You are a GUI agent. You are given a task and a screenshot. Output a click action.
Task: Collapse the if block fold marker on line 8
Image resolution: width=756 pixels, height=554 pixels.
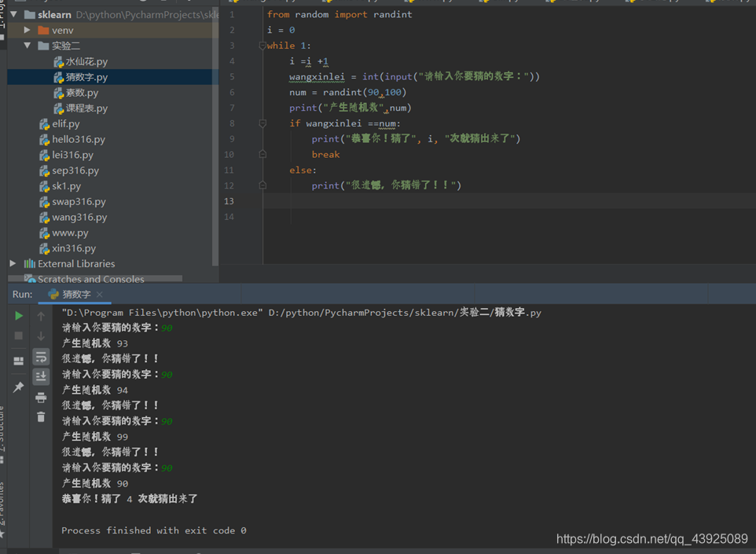pos(262,123)
